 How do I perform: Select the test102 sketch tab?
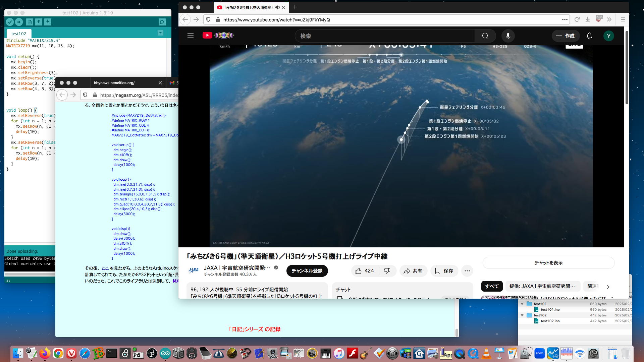pyautogui.click(x=18, y=34)
